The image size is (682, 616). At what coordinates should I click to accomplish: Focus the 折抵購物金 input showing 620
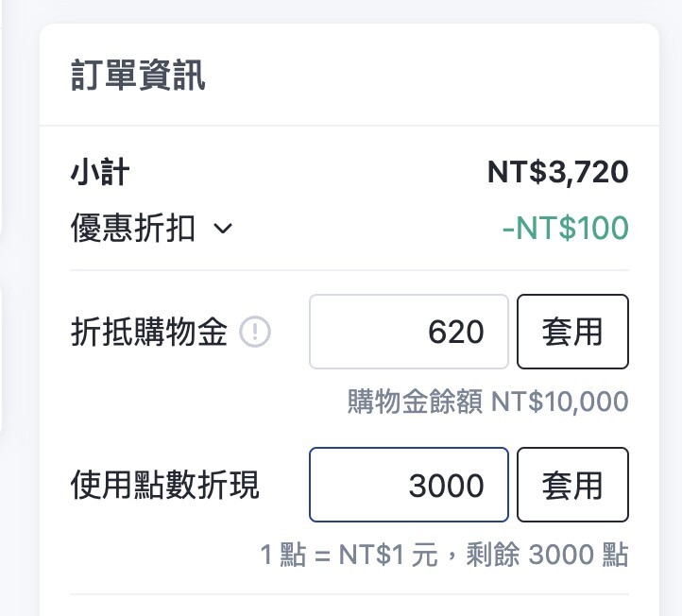pyautogui.click(x=409, y=332)
